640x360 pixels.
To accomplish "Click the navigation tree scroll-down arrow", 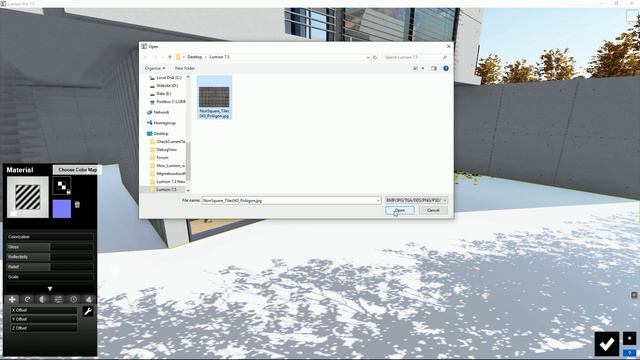I will coord(188,190).
